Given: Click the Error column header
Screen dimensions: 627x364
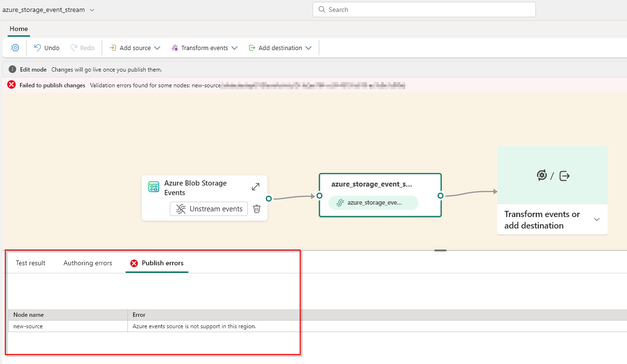Looking at the screenshot, I should 377,315.
